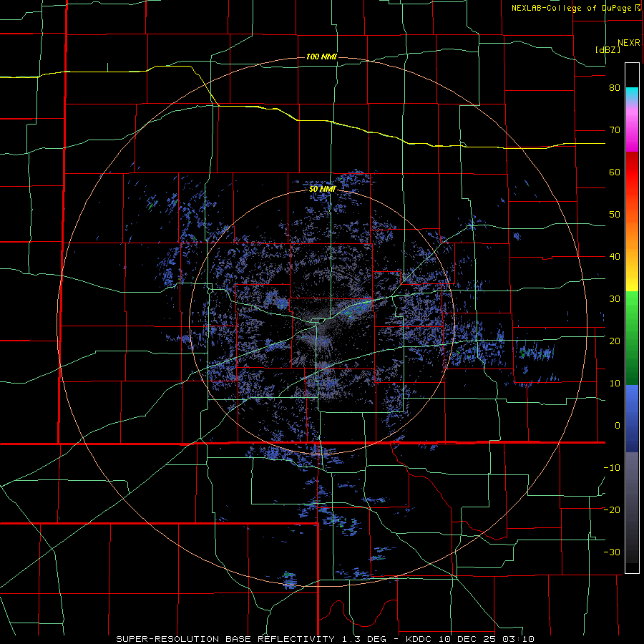
Task: Click the 20 value on the dBZ scale
Action: (615, 341)
